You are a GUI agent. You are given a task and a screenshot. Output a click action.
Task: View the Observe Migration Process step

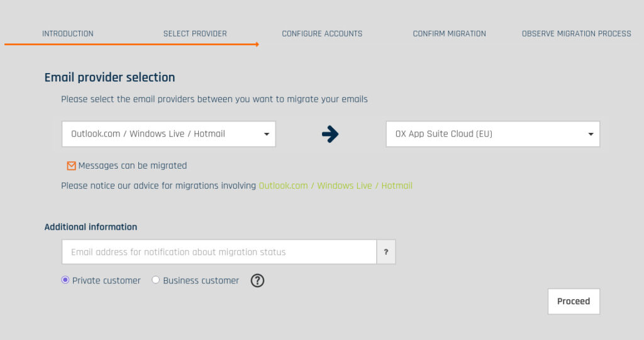[576, 33]
